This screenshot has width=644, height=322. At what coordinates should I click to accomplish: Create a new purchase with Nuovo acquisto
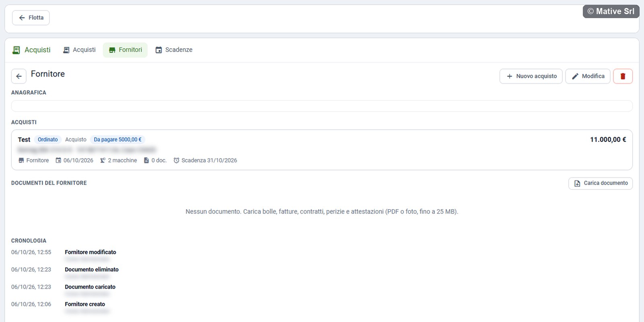coord(531,76)
